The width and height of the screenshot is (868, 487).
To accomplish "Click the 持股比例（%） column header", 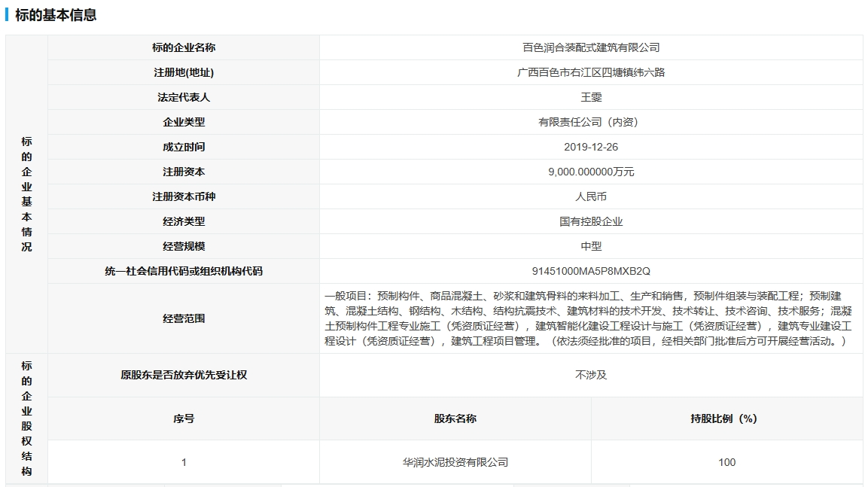I will coord(723,419).
